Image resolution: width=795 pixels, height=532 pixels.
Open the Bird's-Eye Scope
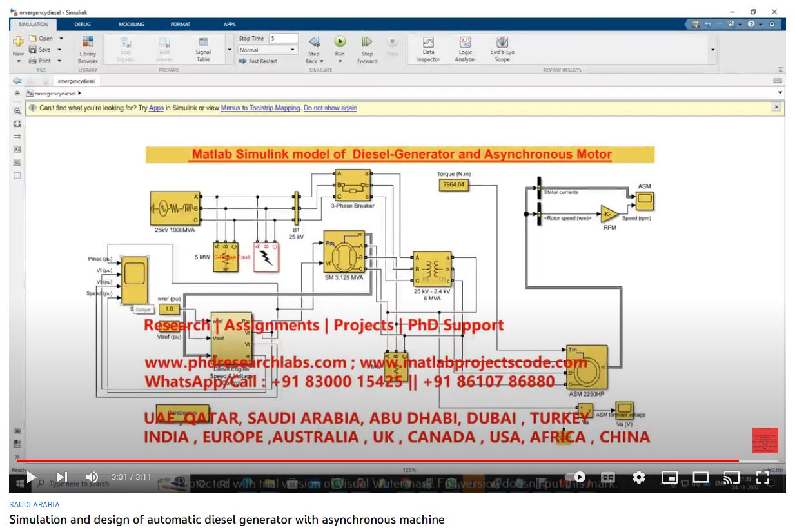pos(502,49)
